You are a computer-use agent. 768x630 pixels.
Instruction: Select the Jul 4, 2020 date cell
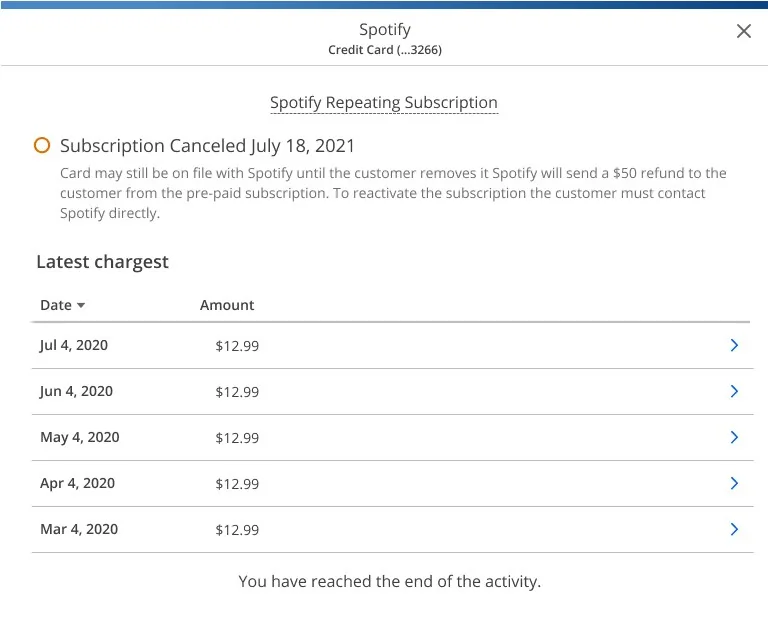[74, 345]
